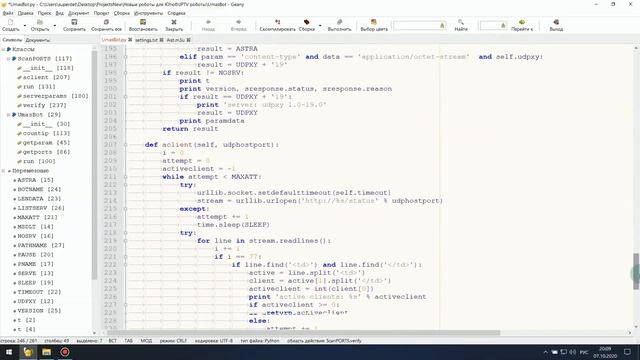This screenshot has height=360, width=640.
Task: Click the Назад (Back) navigation icon
Action: click(208, 22)
